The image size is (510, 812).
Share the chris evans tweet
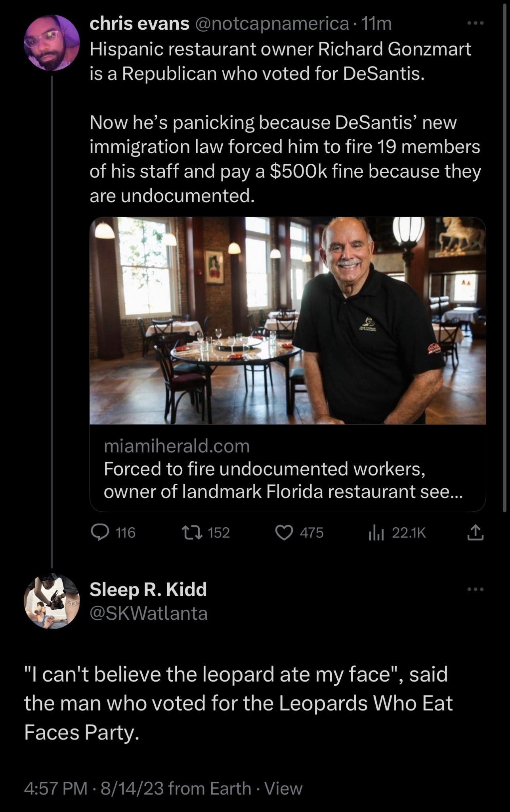tap(475, 532)
